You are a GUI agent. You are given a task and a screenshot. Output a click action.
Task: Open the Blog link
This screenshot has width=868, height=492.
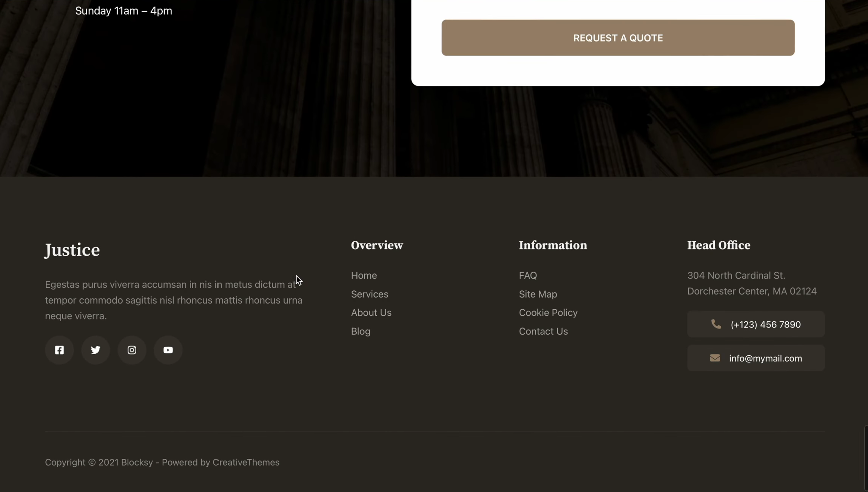pos(360,331)
